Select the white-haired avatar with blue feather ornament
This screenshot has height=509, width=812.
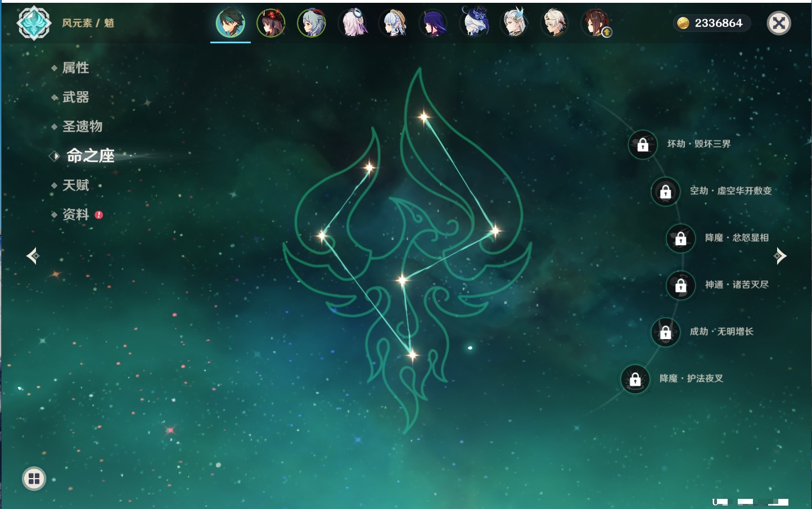click(515, 23)
